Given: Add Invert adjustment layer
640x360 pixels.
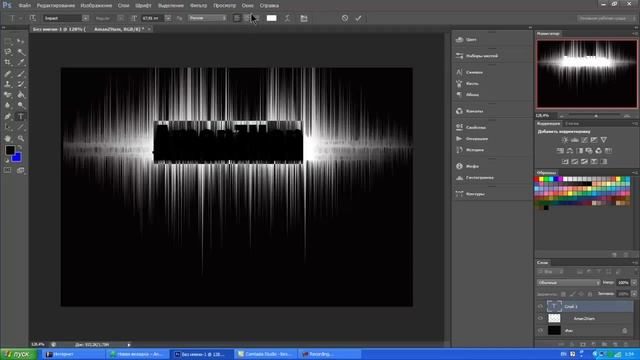Looking at the screenshot, I should (x=565, y=162).
